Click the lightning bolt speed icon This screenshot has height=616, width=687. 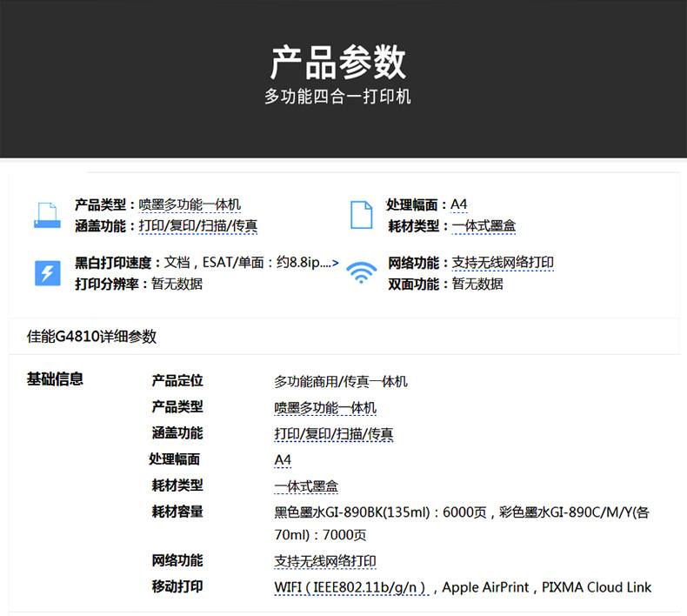pos(48,273)
